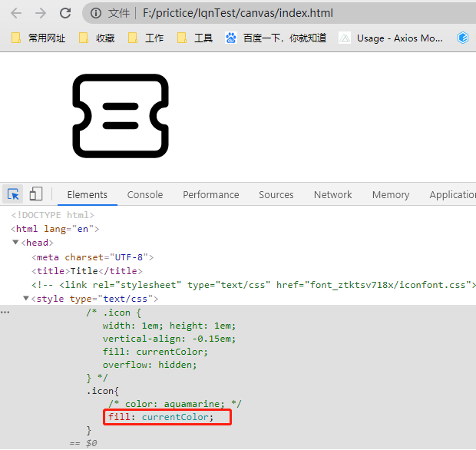
Task: Collapse the head element node
Action: pyautogui.click(x=15, y=243)
